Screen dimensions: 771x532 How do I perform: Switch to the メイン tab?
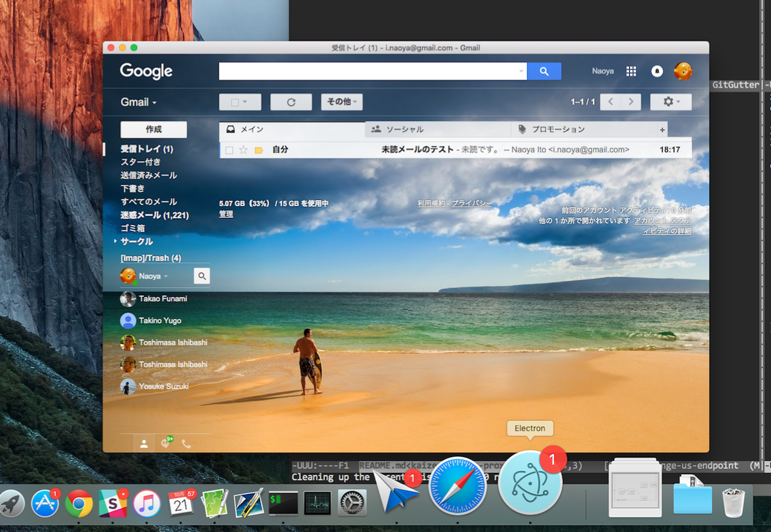tap(292, 129)
